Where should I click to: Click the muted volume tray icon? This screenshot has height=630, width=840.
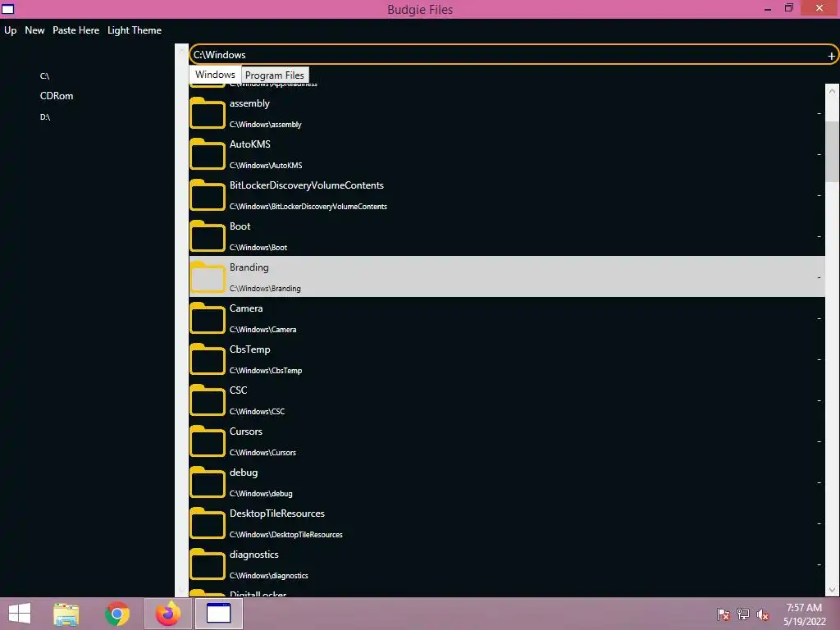763,614
